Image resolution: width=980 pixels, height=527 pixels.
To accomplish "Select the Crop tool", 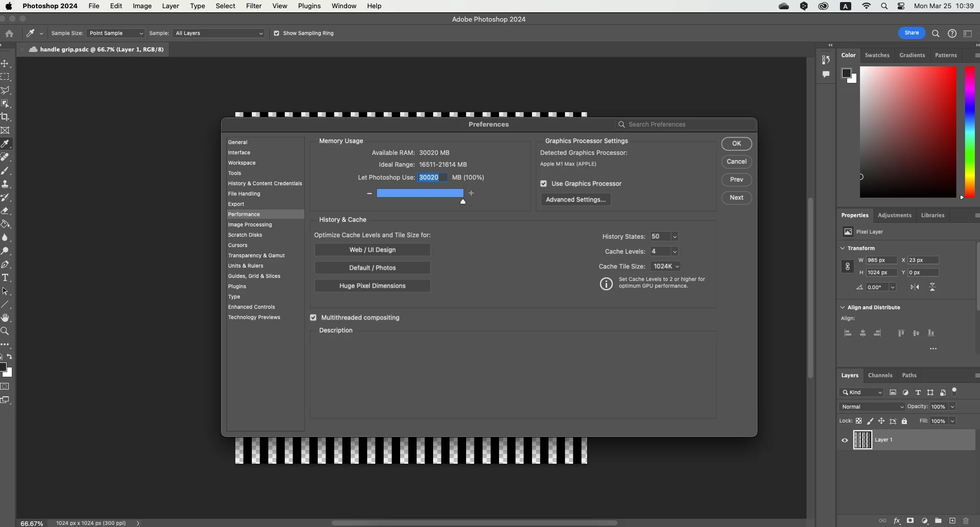I will [x=5, y=117].
